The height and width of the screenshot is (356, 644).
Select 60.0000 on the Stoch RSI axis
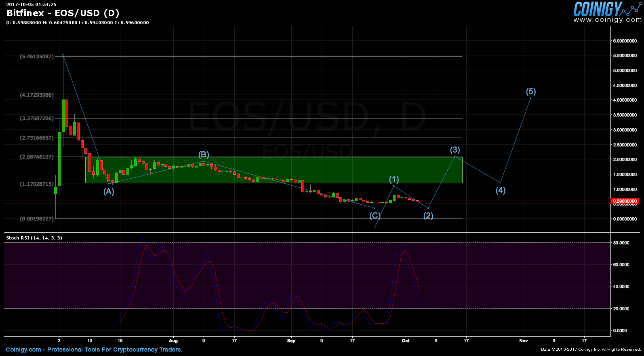pos(621,265)
